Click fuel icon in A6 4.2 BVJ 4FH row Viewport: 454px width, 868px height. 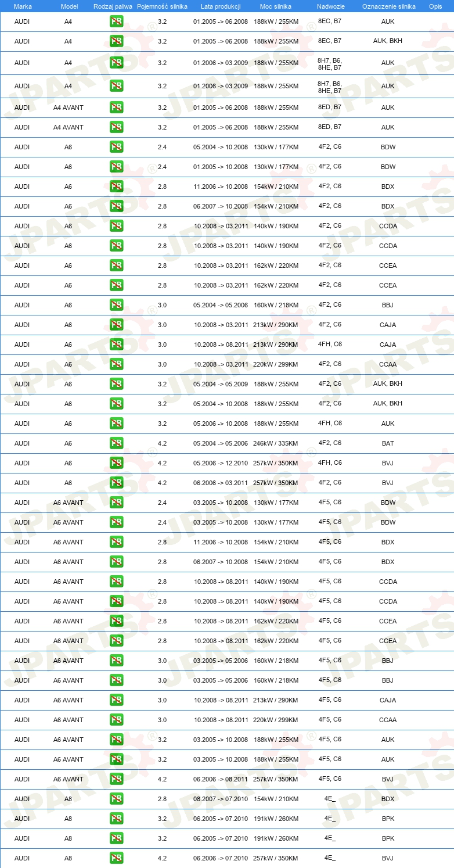coord(116,463)
